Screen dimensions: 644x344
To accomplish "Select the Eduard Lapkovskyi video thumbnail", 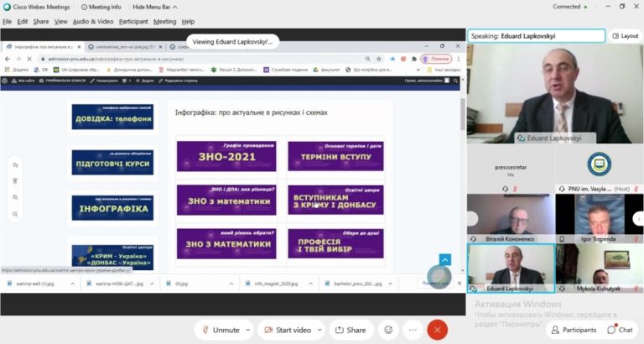I will coord(511,268).
